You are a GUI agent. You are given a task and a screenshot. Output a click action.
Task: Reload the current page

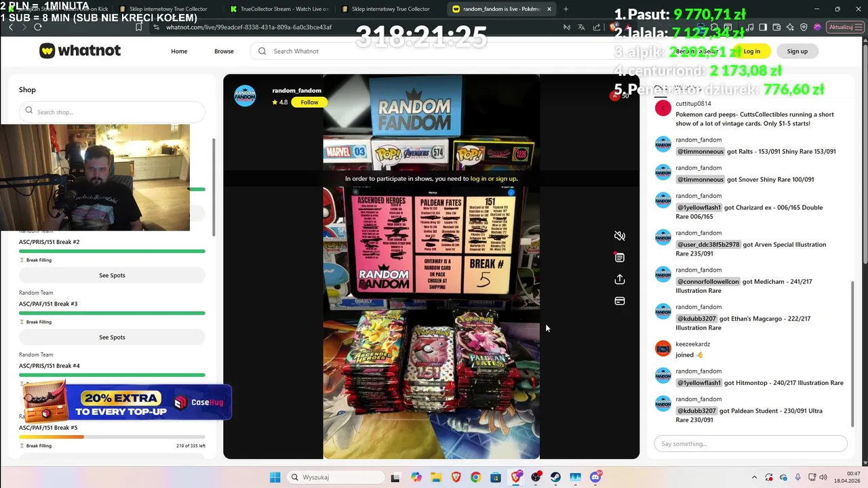(x=37, y=27)
